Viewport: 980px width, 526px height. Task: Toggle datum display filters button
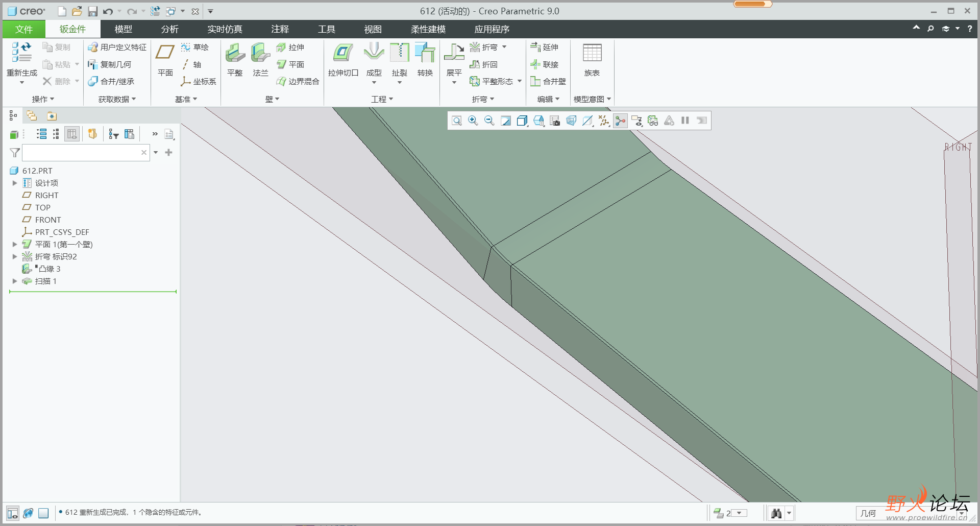(x=604, y=121)
